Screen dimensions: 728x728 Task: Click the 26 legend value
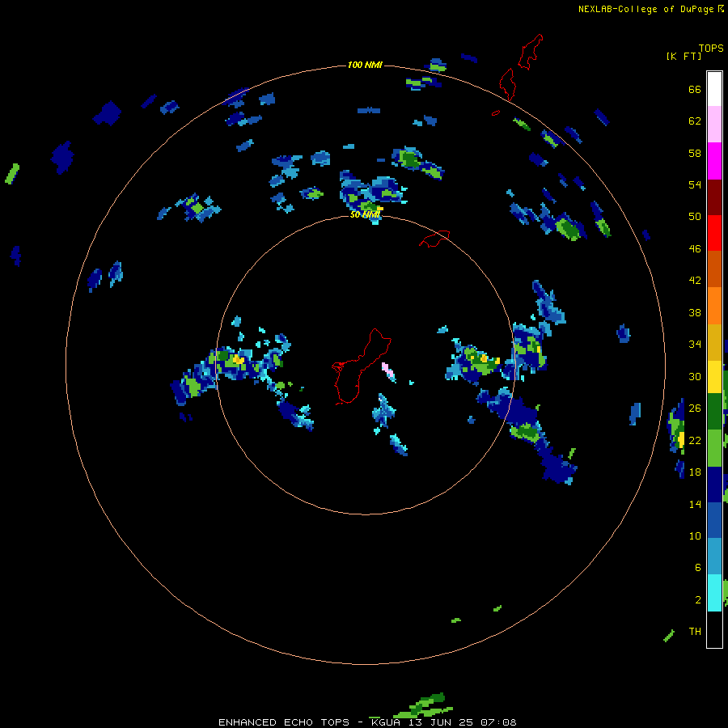tap(695, 408)
